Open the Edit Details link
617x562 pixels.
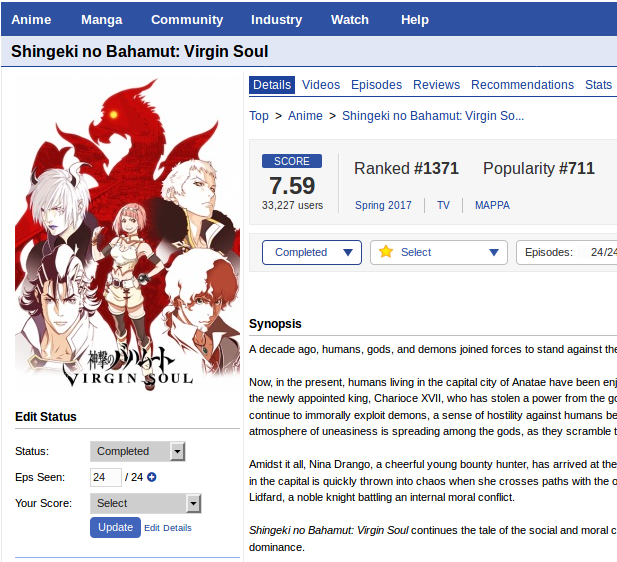[x=168, y=528]
